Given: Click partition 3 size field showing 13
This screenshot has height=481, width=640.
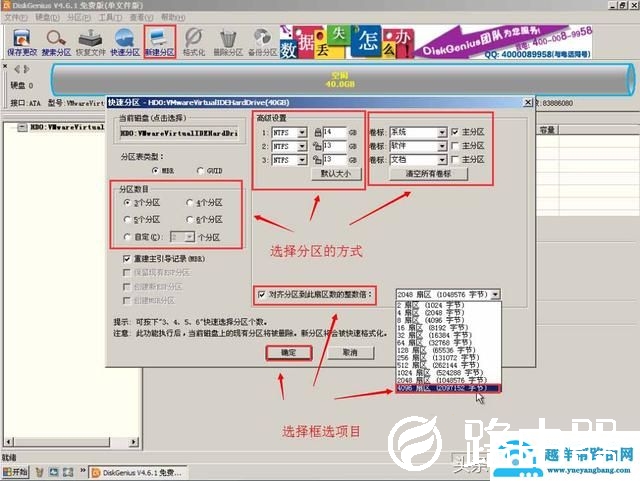Looking at the screenshot, I should [x=334, y=160].
